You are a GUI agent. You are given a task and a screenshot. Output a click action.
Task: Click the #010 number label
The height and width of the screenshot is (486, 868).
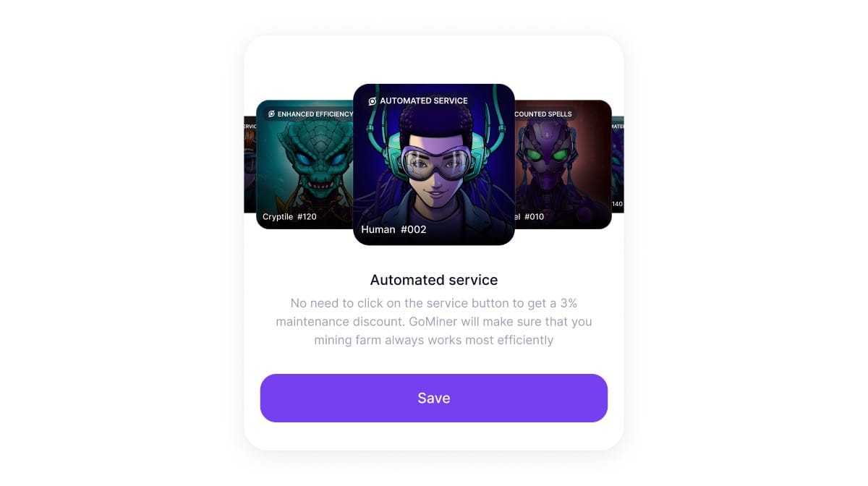[535, 216]
